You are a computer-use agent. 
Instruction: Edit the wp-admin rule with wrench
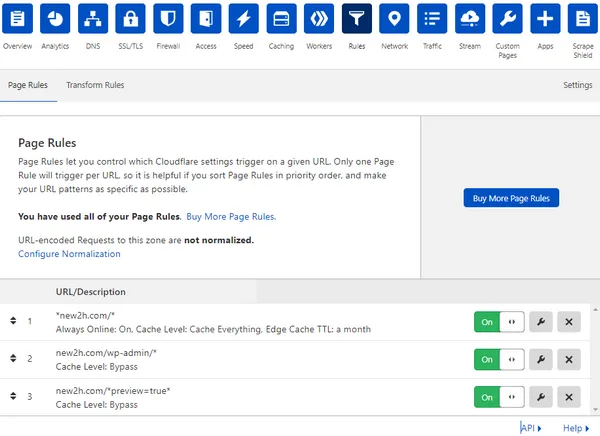pyautogui.click(x=541, y=359)
